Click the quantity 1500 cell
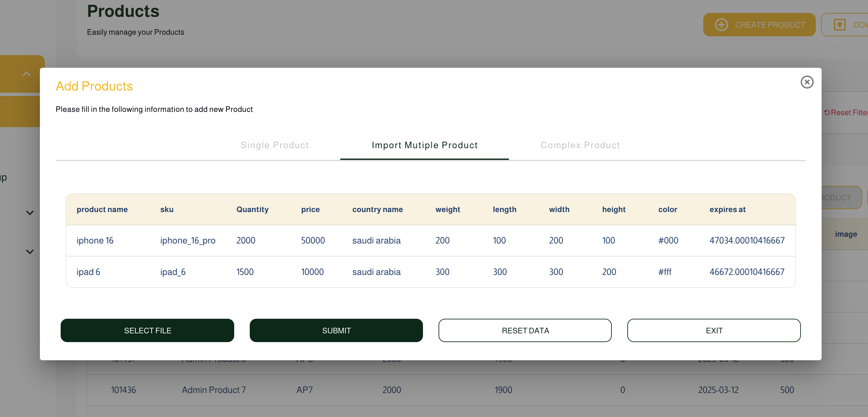Image resolution: width=868 pixels, height=417 pixels. (x=245, y=272)
